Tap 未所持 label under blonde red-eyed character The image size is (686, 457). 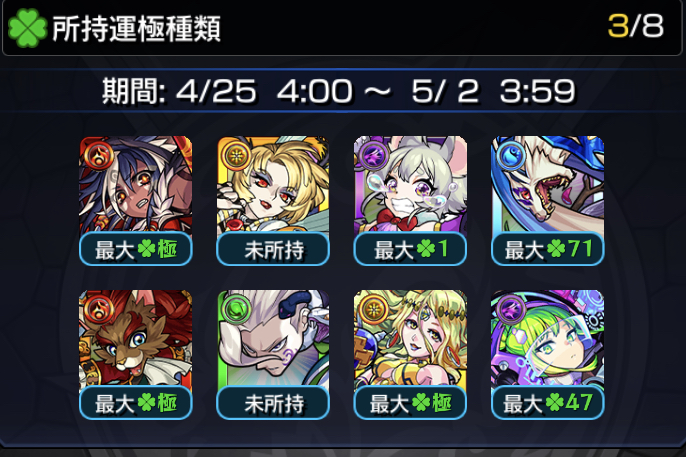273,249
